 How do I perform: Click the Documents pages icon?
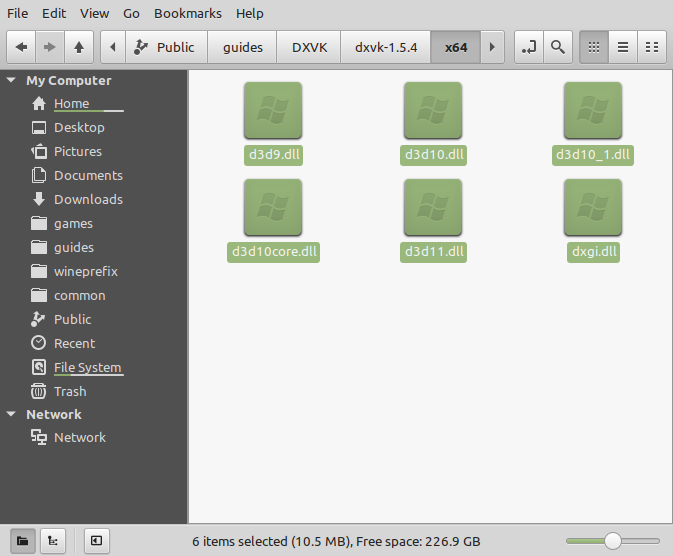39,176
